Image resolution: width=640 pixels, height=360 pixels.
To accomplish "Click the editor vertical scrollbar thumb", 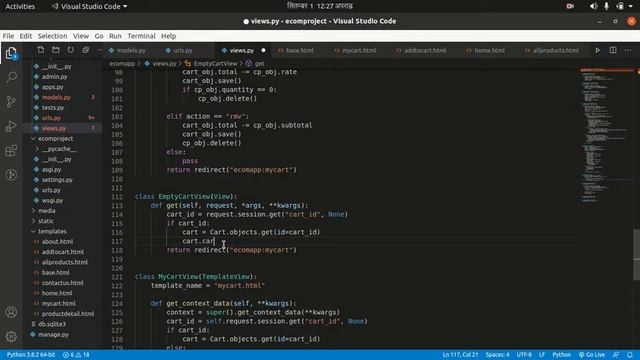I will coord(636,255).
